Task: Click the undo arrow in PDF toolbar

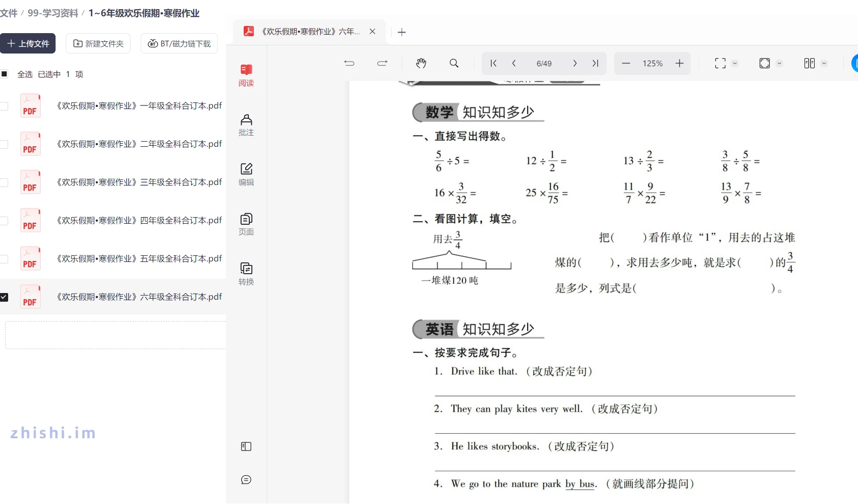Action: point(349,63)
